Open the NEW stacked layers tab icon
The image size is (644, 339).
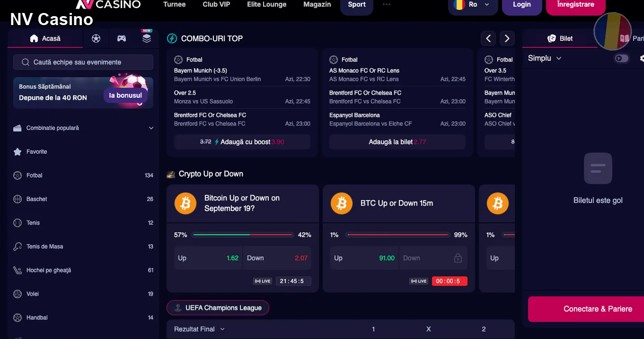click(147, 38)
